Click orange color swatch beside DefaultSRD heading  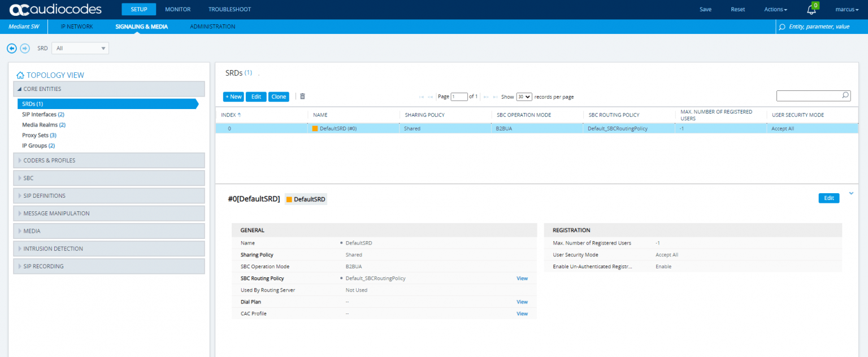tap(289, 199)
